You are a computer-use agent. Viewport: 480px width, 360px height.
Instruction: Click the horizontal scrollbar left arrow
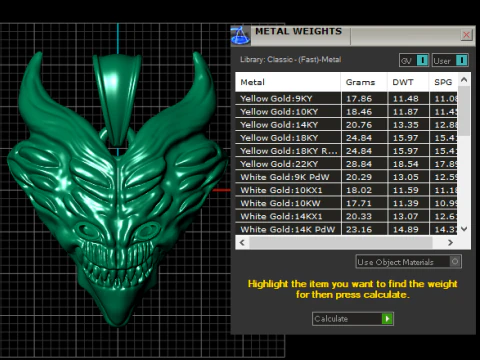coord(242,243)
